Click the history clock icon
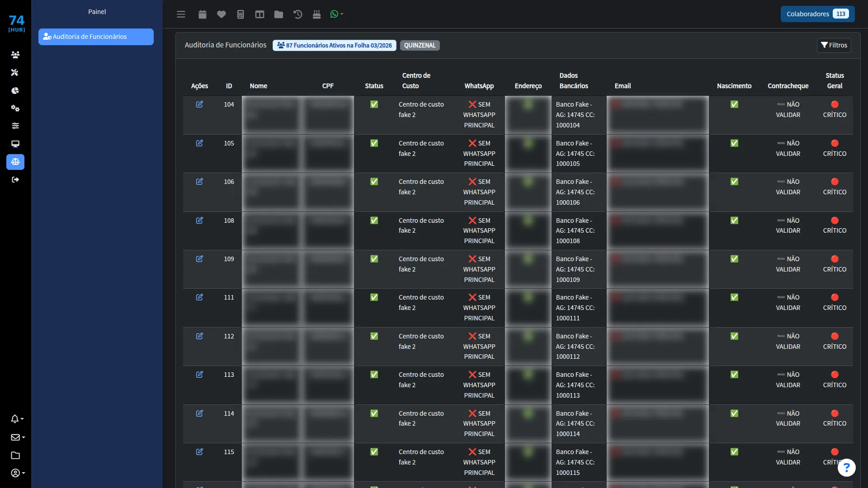Screen dimensions: 868x488 click(297, 14)
